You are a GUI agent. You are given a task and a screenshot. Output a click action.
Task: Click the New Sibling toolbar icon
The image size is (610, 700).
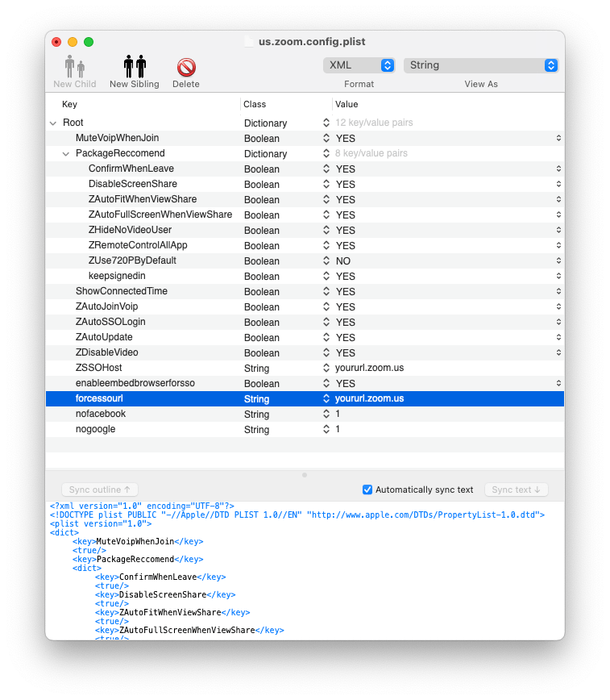(135, 68)
